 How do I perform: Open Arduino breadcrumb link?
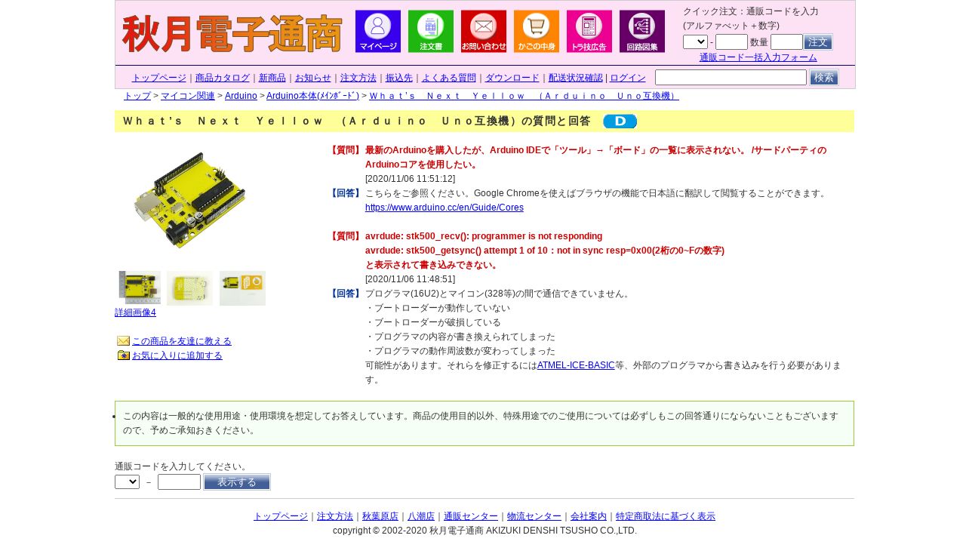coord(241,96)
